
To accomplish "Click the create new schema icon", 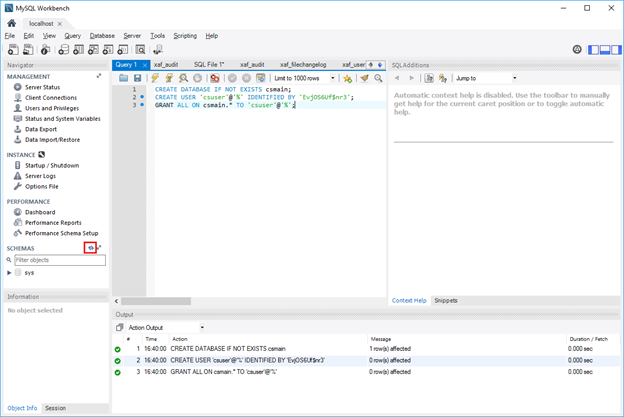I will pyautogui.click(x=63, y=49).
